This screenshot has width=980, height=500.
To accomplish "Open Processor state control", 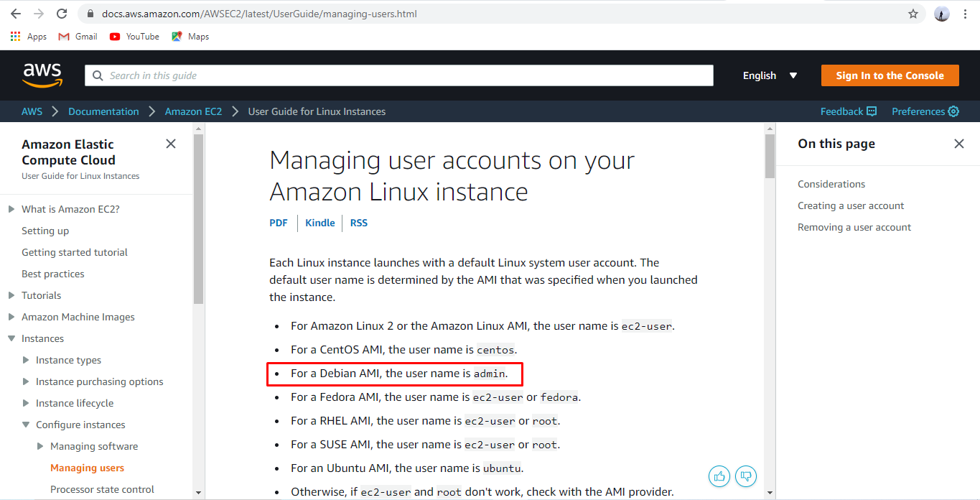I will pos(102,489).
